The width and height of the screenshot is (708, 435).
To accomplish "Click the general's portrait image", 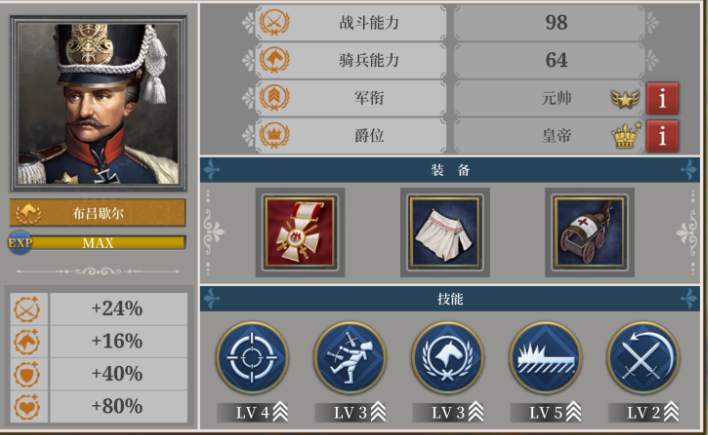I will pyautogui.click(x=98, y=103).
